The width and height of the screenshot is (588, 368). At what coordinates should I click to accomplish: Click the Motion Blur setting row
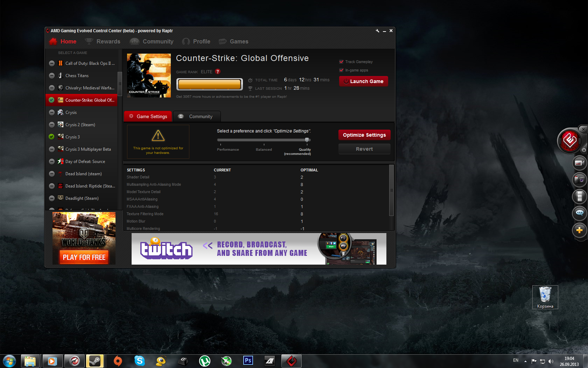[x=257, y=222]
